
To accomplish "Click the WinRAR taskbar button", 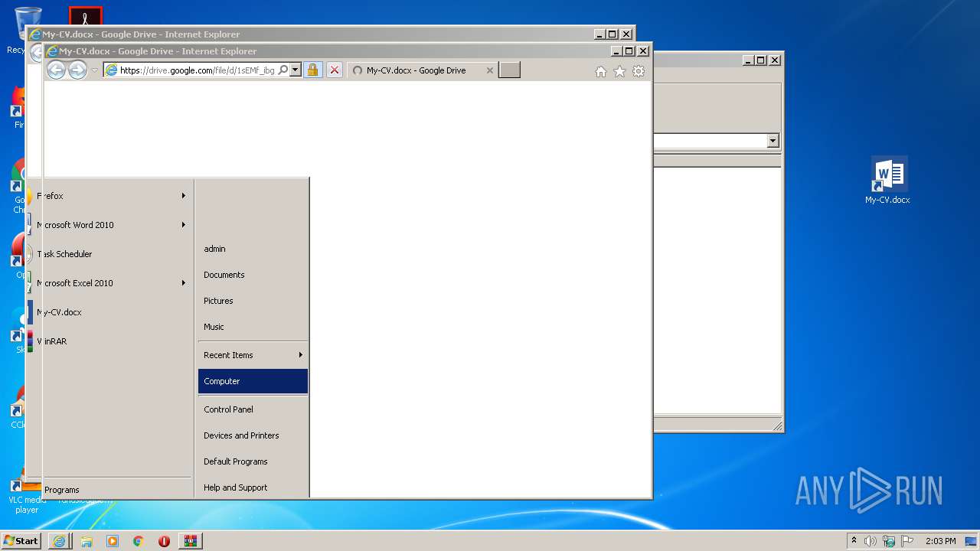I will (190, 541).
